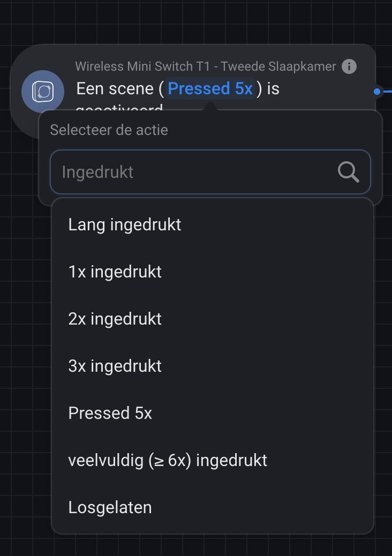The image size is (392, 556).
Task: Pick the 'Losgelaten' action
Action: pyautogui.click(x=110, y=507)
